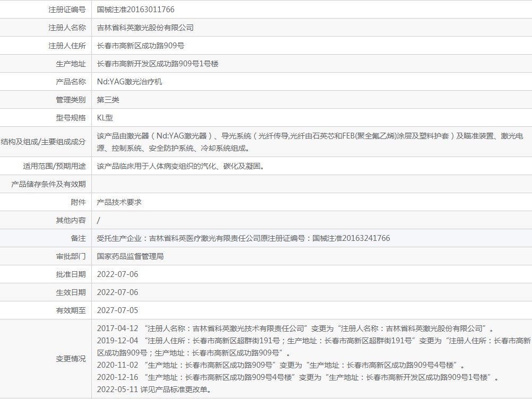Click the 生产地址 label
The width and height of the screenshot is (532, 399).
click(71, 64)
